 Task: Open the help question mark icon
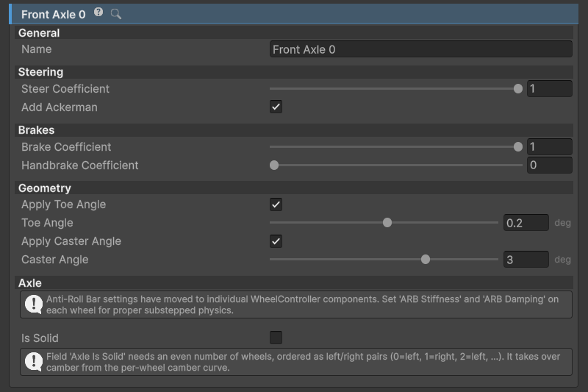point(98,13)
